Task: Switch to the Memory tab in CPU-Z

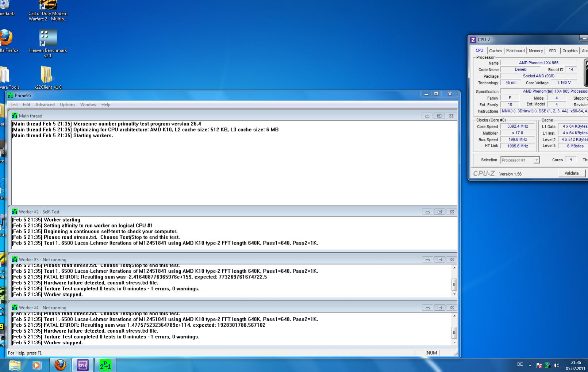Action: coord(536,51)
